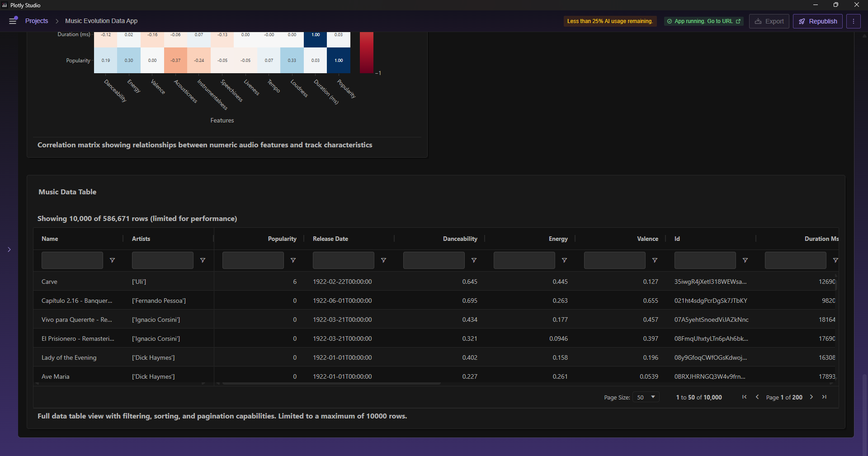Screen dimensions: 868x456
Task: Go to the next page arrow
Action: coord(811,397)
